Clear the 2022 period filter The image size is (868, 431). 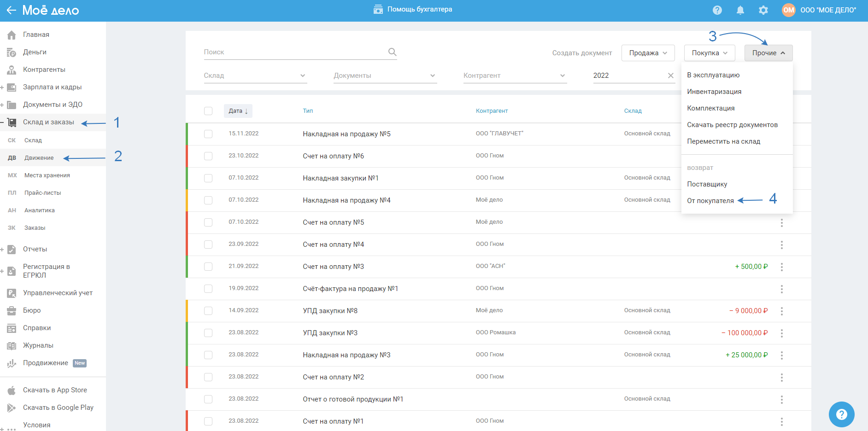[x=670, y=76]
